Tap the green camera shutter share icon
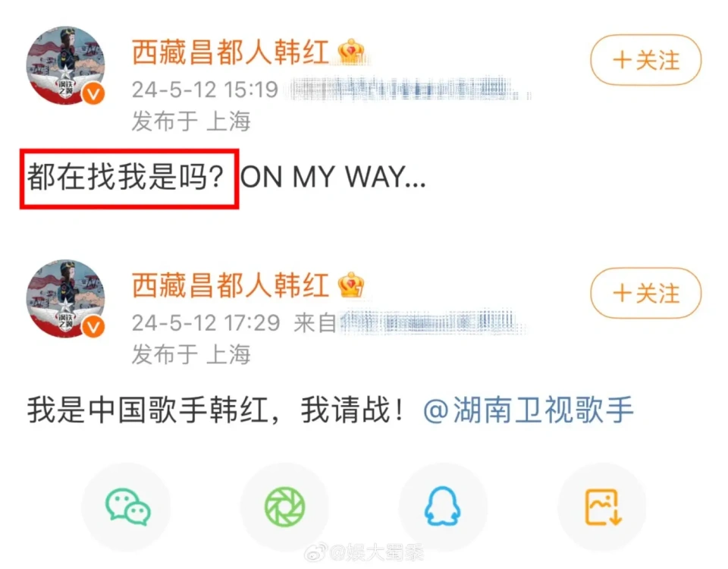The height and width of the screenshot is (569, 728). tap(284, 506)
